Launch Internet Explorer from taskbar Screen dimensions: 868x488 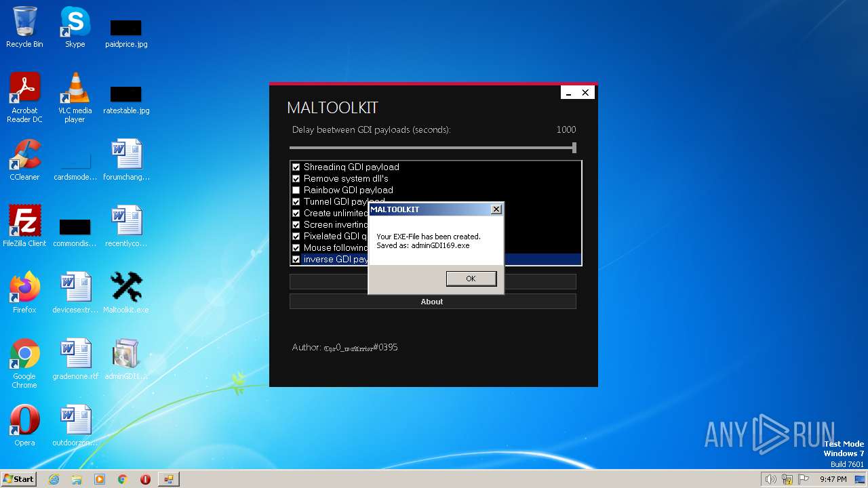54,479
